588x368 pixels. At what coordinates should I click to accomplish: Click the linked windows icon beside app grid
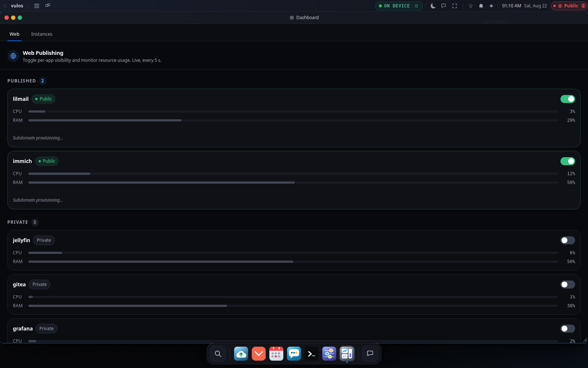48,6
